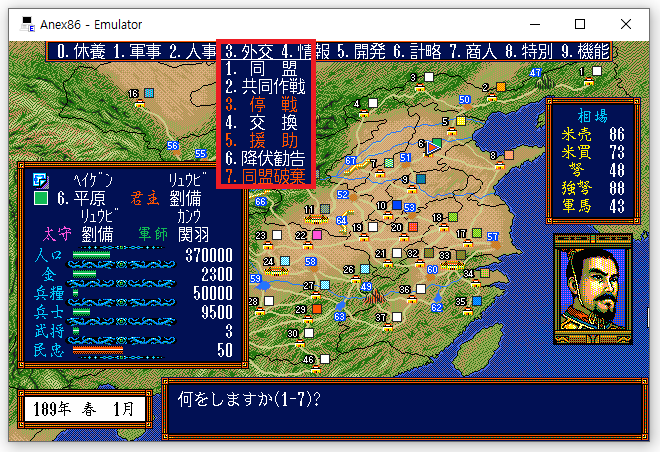Select city 24 light blue marker

click(285, 261)
